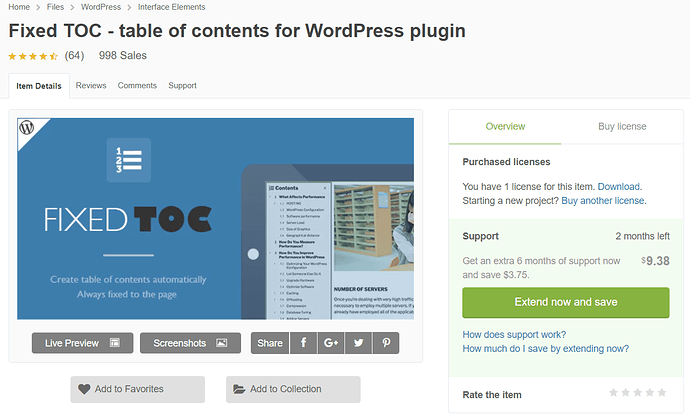The width and height of the screenshot is (690, 417).
Task: Click Buy another license link
Action: click(x=602, y=201)
